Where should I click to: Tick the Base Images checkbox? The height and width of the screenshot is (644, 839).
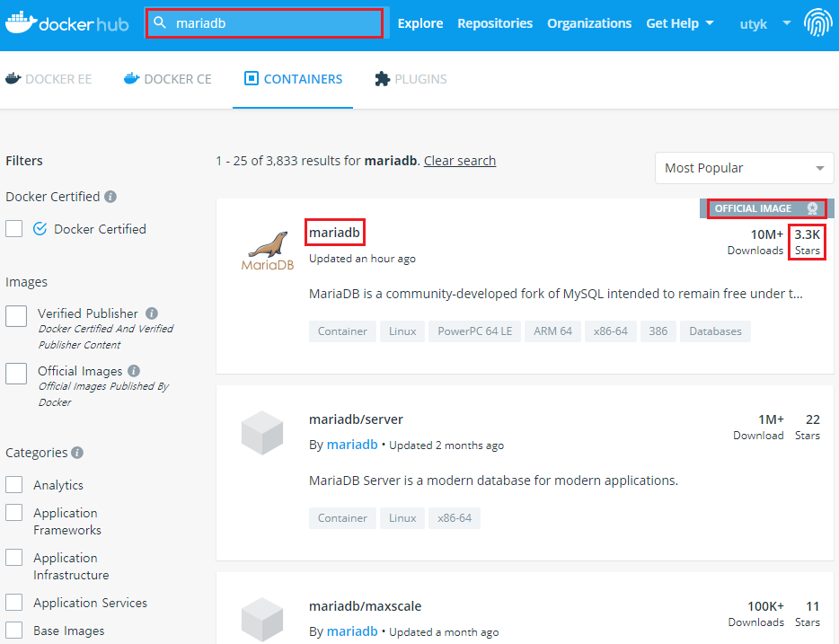pyautogui.click(x=13, y=631)
